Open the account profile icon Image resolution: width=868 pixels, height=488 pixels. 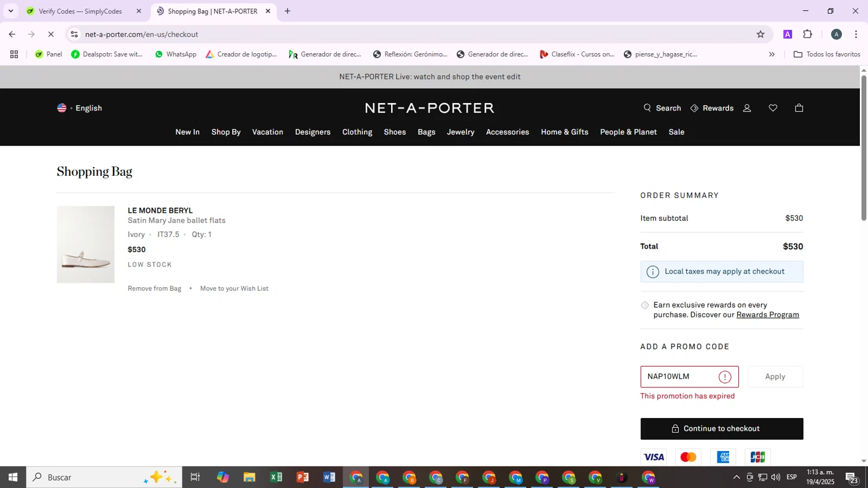tap(747, 108)
